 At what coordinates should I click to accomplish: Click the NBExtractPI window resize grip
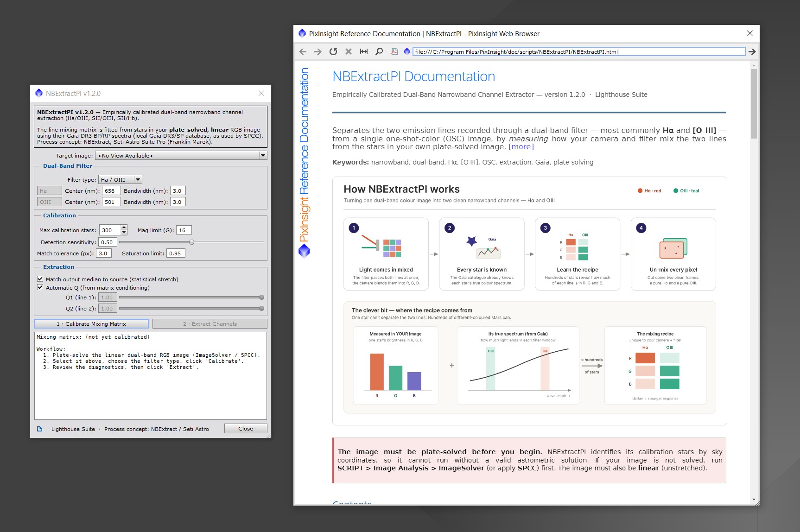[x=268, y=435]
